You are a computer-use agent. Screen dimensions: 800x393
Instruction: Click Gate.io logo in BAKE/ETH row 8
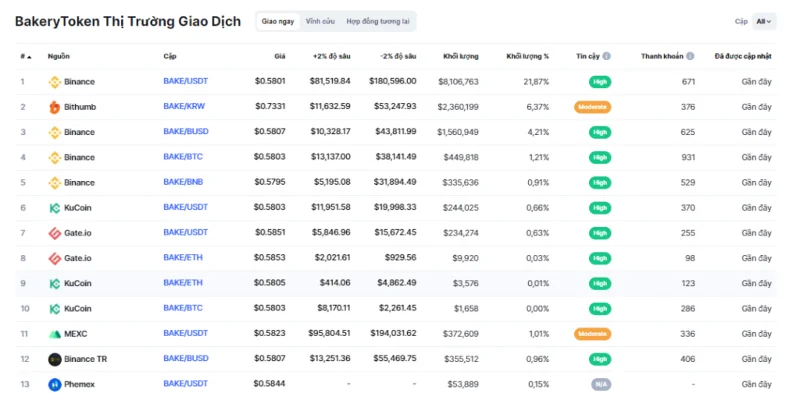(55, 258)
